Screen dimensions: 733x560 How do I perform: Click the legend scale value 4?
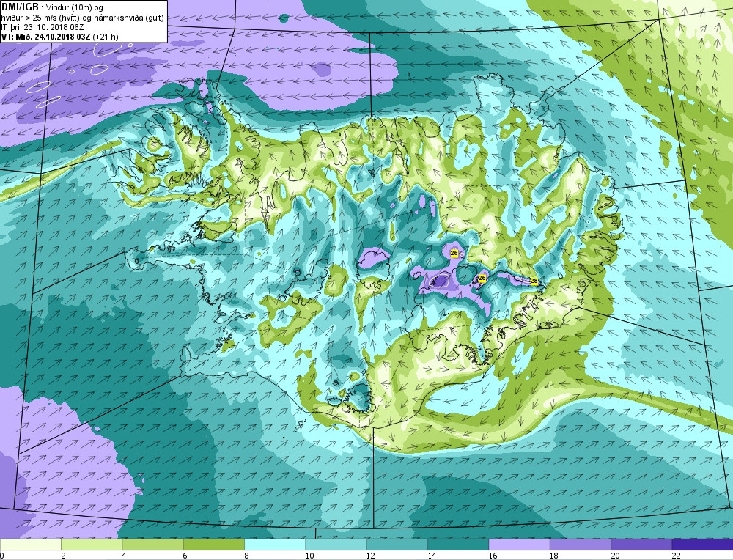(x=125, y=556)
